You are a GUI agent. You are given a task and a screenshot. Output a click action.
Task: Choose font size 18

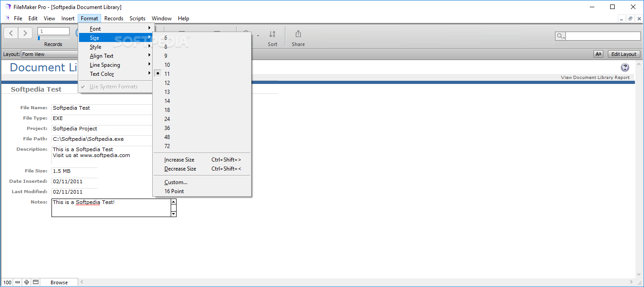click(x=202, y=110)
